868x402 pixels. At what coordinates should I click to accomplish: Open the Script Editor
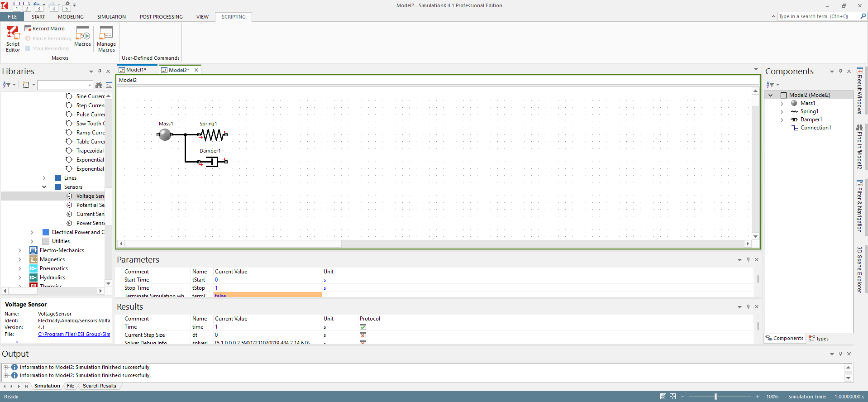coord(13,38)
